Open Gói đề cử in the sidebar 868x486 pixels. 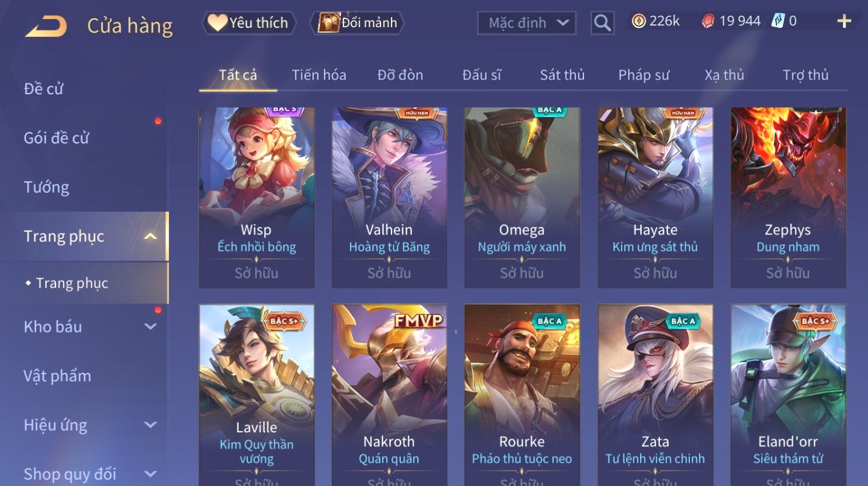pos(56,138)
